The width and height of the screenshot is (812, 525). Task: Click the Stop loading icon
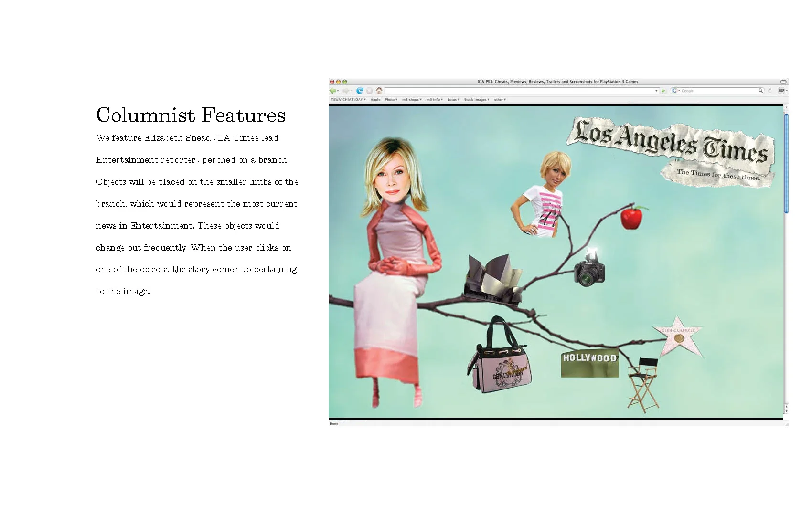coord(370,91)
